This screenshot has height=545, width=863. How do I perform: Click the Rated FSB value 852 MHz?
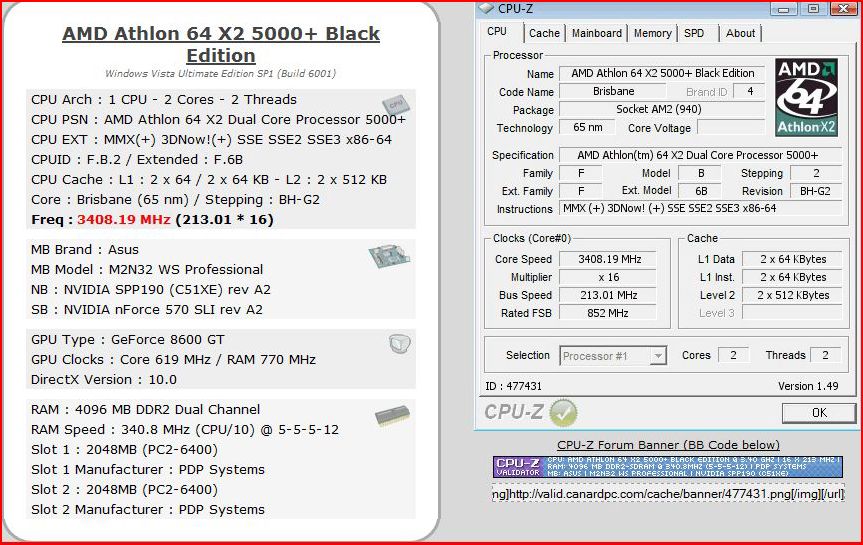click(609, 313)
